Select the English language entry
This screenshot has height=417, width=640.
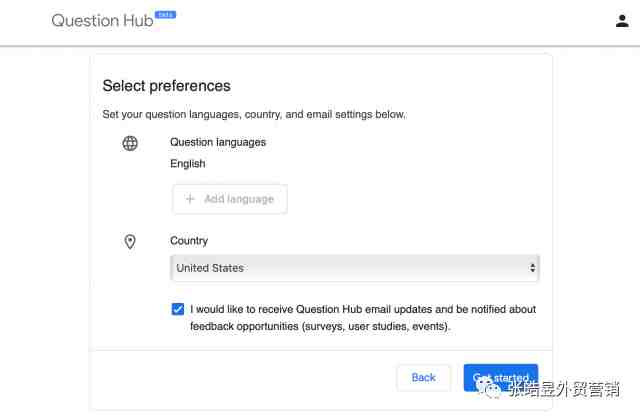[188, 164]
